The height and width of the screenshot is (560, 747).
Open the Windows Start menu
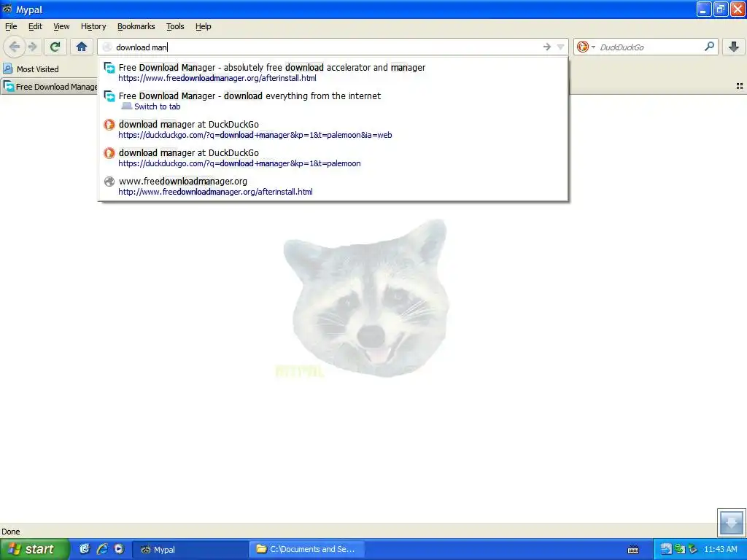point(34,549)
